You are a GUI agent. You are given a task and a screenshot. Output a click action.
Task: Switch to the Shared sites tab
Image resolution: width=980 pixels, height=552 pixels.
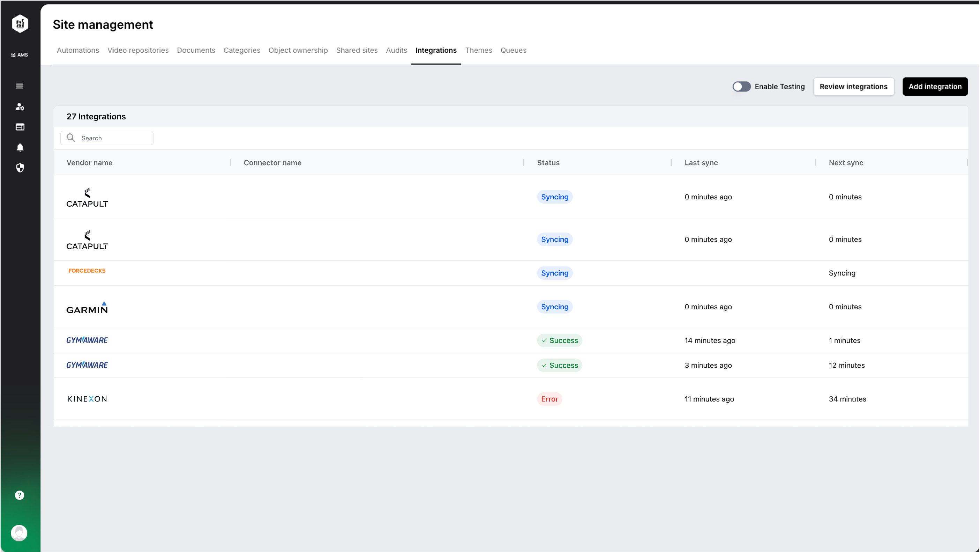click(357, 50)
